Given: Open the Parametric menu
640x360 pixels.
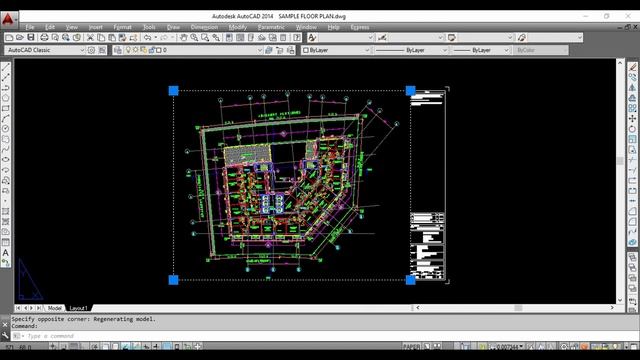Looking at the screenshot, I should tap(271, 27).
